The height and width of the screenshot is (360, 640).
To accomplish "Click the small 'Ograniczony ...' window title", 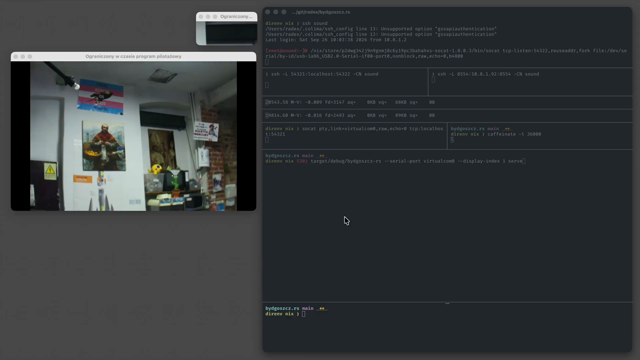I will tap(236, 16).
